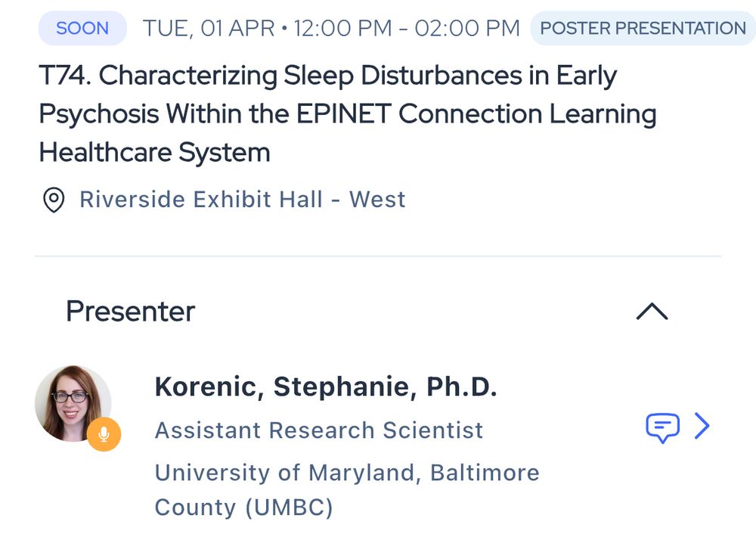Click the TUE, 01 APR session time
Image resolution: width=756 pixels, height=537 pixels.
[209, 28]
